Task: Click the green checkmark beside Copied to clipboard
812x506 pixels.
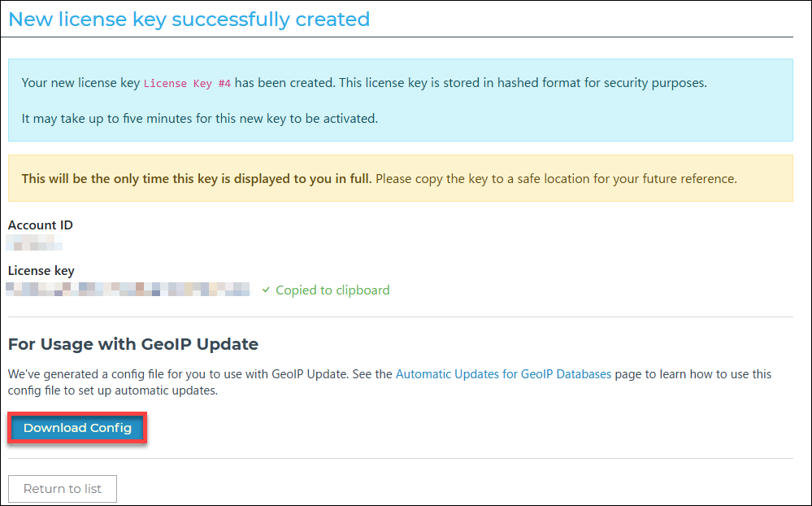Action: [x=266, y=290]
